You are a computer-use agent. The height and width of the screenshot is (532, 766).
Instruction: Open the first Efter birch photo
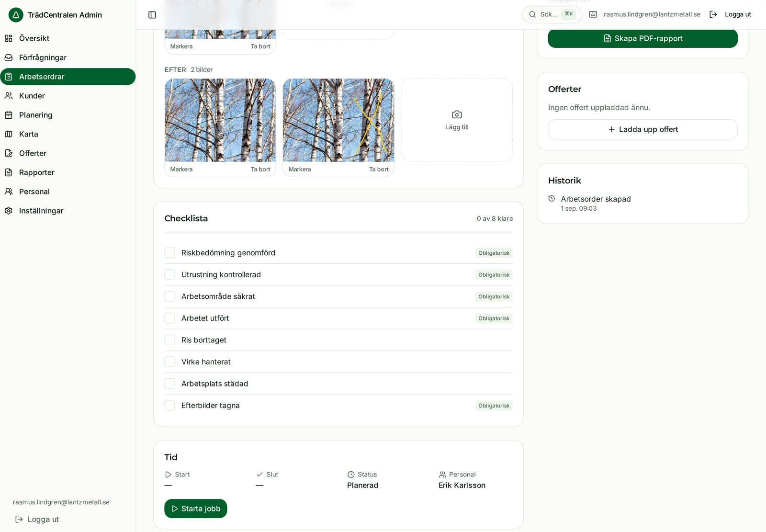[220, 120]
